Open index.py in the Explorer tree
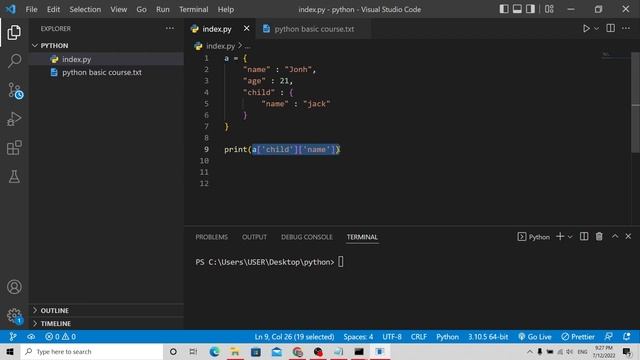640x360 pixels. pyautogui.click(x=106, y=59)
